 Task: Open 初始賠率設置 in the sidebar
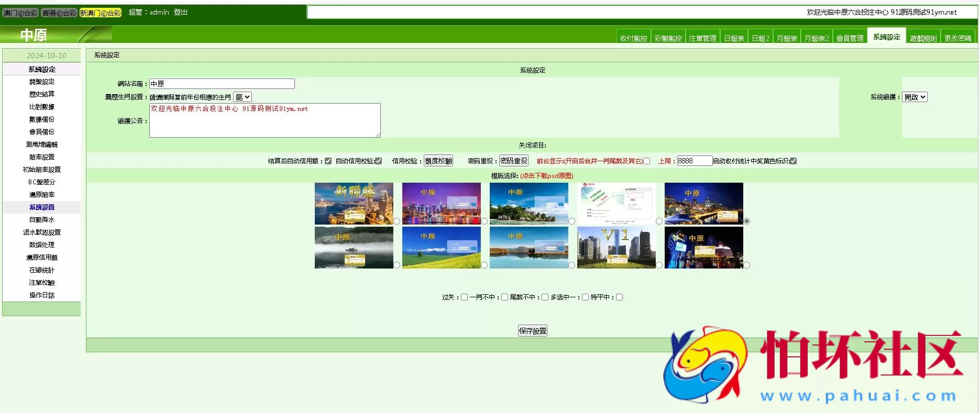pos(42,170)
